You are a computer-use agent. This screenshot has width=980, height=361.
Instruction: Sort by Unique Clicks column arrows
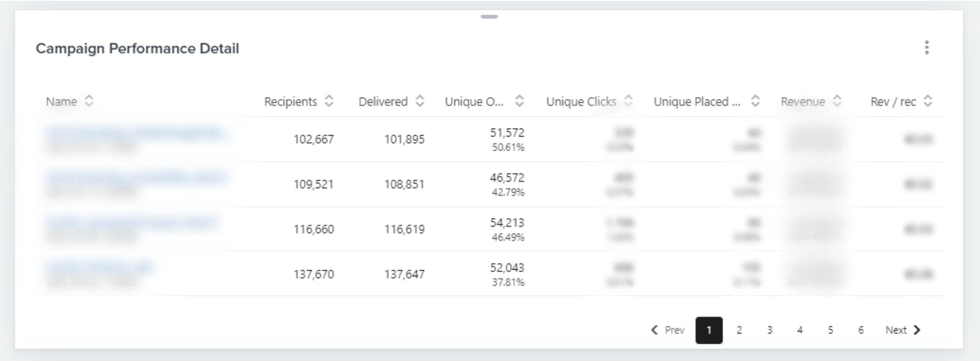pos(628,101)
